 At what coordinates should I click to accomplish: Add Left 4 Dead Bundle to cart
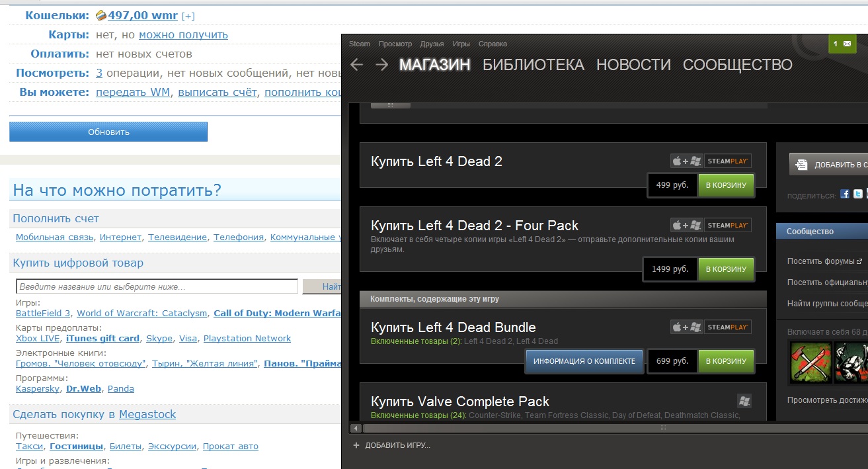[727, 361]
